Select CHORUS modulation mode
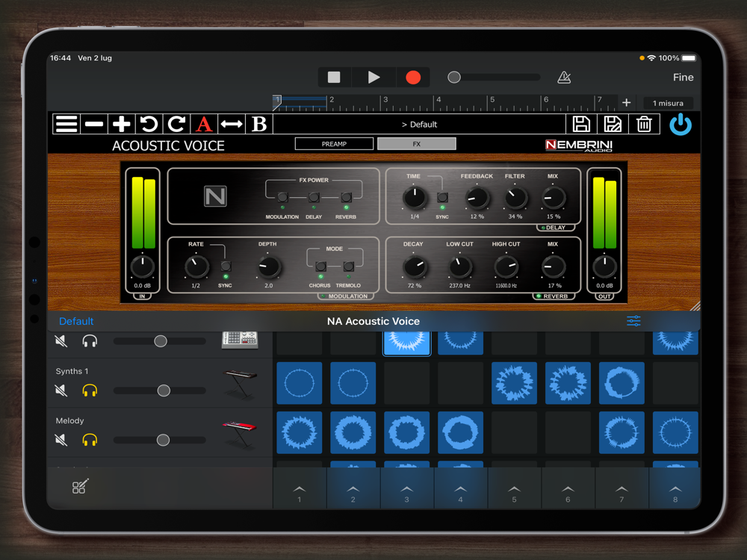747x560 pixels. [320, 267]
